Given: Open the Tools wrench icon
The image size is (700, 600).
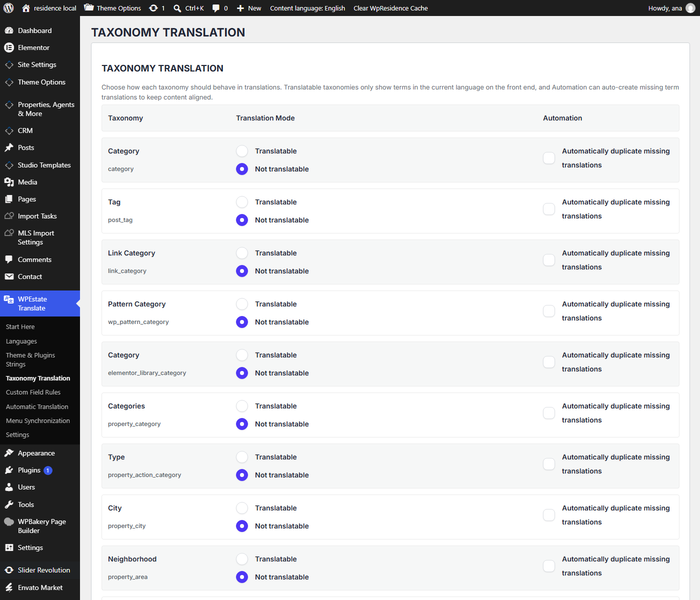Looking at the screenshot, I should [9, 504].
